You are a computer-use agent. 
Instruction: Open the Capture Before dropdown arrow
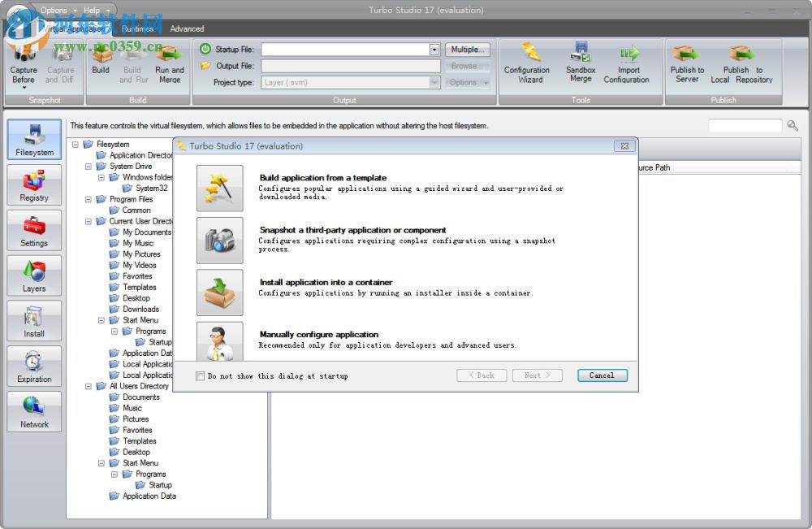[24, 88]
